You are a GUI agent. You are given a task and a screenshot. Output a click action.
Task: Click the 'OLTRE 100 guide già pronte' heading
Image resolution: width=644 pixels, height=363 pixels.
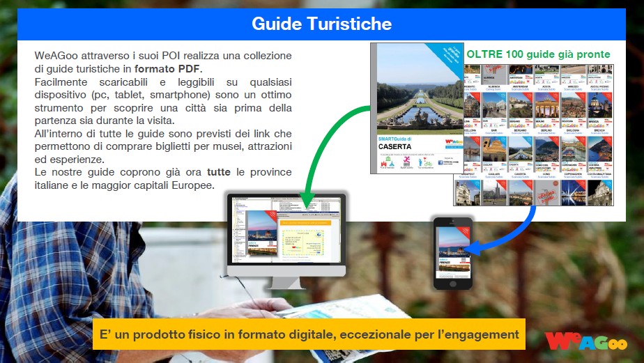(x=539, y=54)
